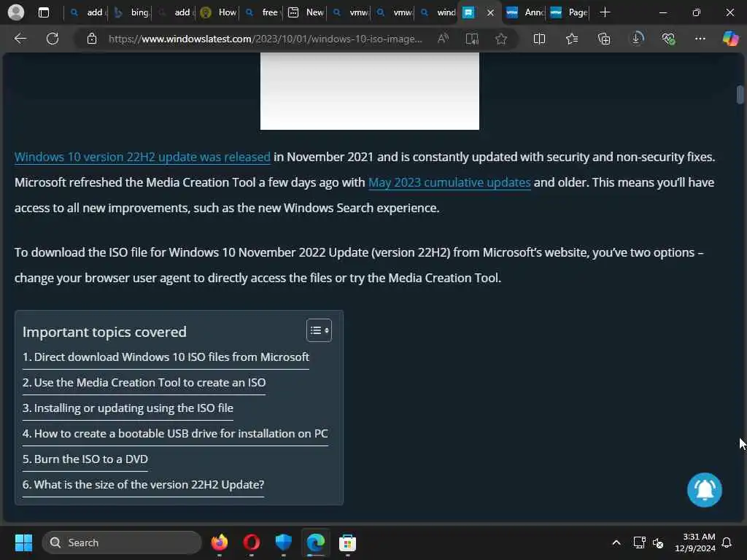Go back to the previous page

[x=20, y=39]
